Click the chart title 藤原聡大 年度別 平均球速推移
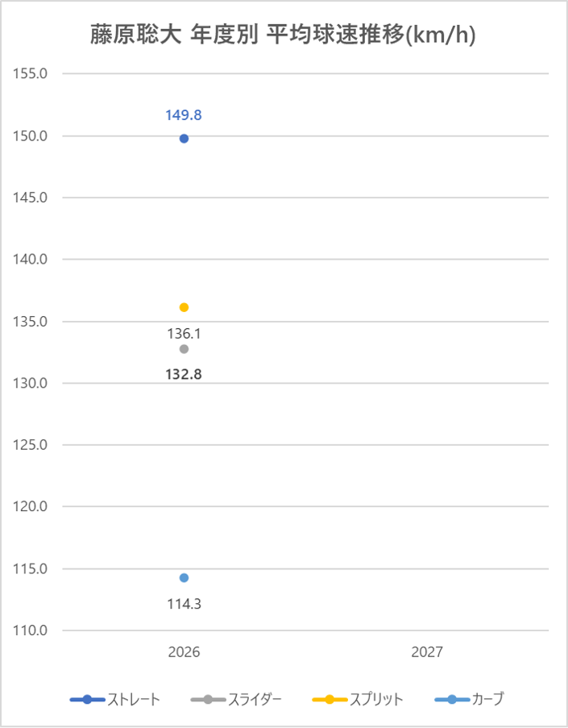This screenshot has height=728, width=568. pos(283,35)
